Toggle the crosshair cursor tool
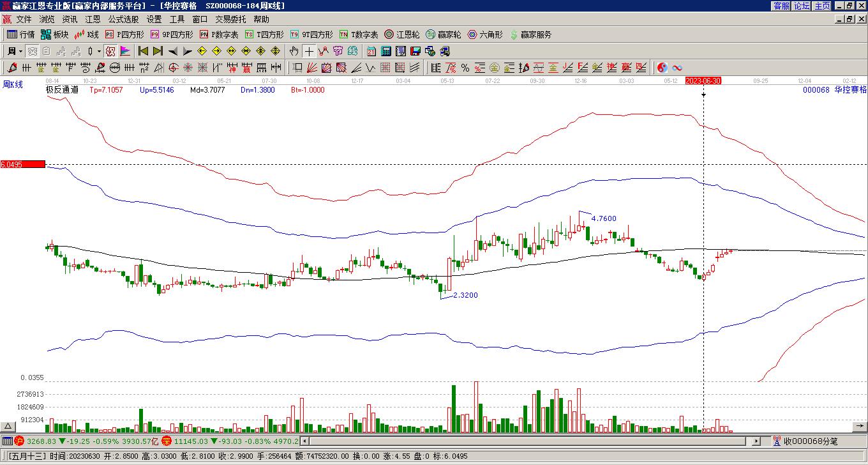This screenshot has height=465, width=868. pyautogui.click(x=309, y=51)
